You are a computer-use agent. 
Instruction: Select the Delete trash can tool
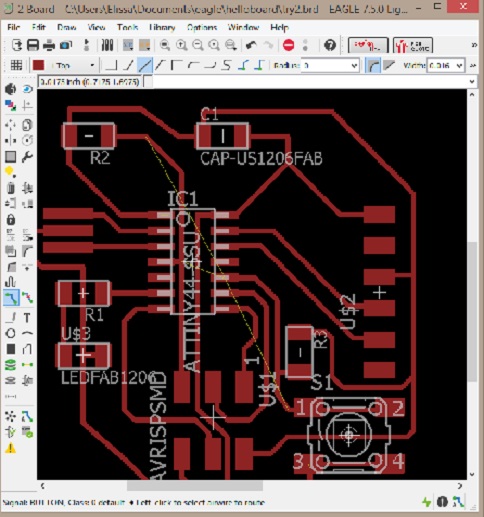click(10, 188)
